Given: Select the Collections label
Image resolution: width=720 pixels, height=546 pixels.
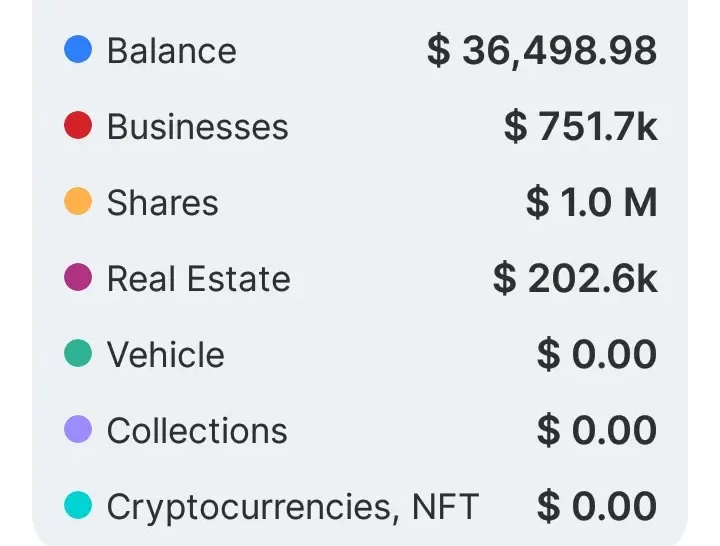Looking at the screenshot, I should coord(197,431).
